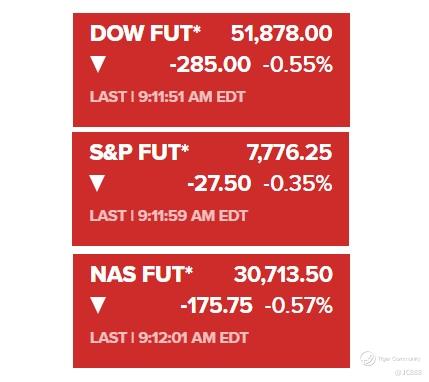The image size is (429, 382).
Task: Click the DOW percent change -0.55%
Action: point(298,64)
